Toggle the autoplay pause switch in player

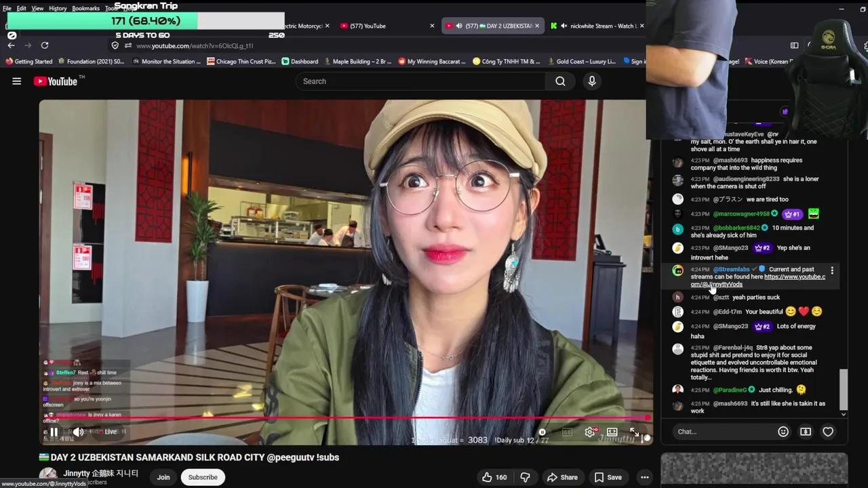tap(542, 432)
